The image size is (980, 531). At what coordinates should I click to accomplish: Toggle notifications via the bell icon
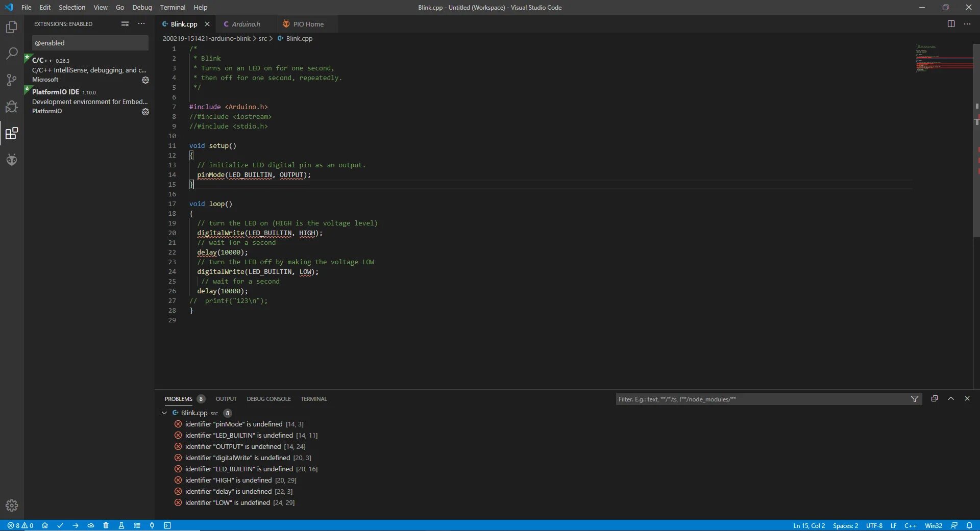click(x=969, y=525)
